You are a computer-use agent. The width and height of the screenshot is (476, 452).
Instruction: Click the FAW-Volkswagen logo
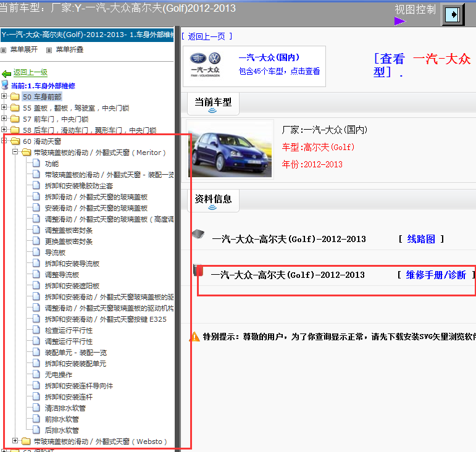coord(206,65)
